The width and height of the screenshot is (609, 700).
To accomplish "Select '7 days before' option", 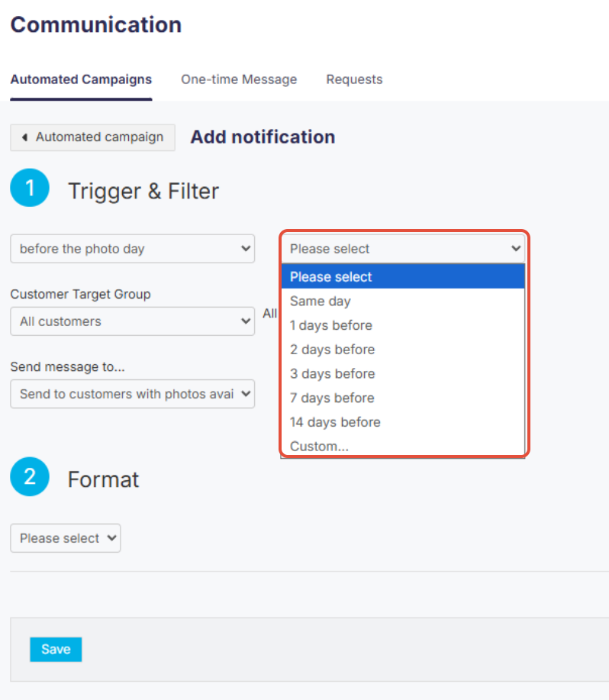I will tap(332, 398).
